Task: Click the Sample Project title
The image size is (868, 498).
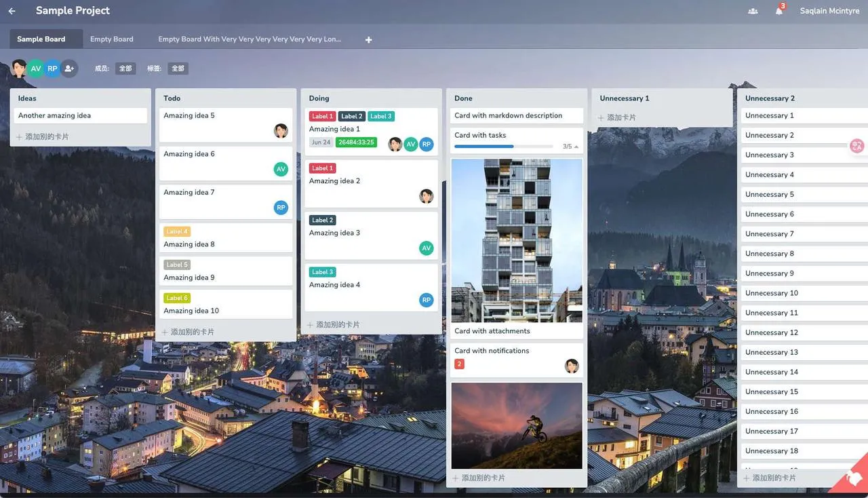Action: coord(73,11)
